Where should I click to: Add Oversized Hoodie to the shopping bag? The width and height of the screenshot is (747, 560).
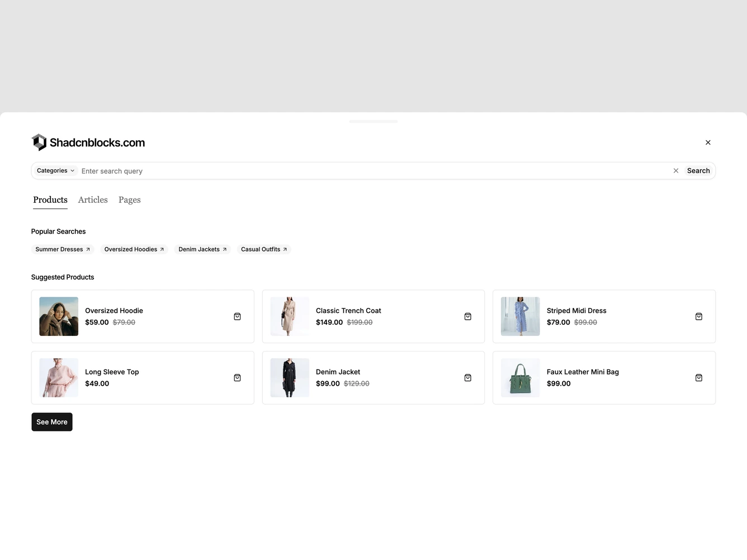[237, 317]
